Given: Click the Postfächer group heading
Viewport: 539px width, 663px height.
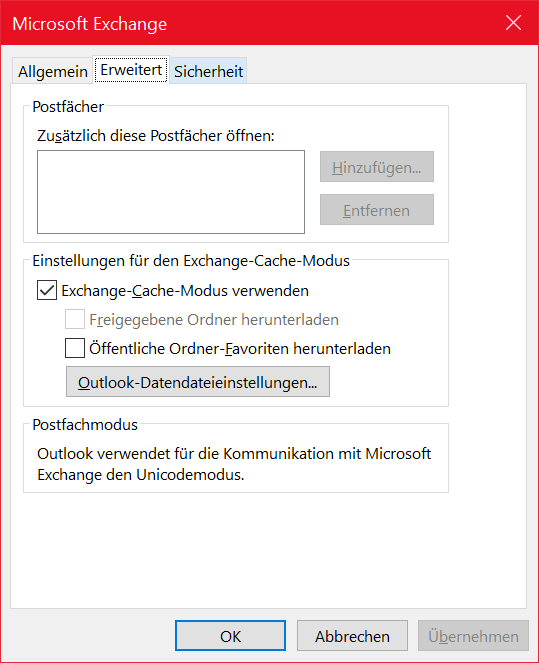Looking at the screenshot, I should click(x=68, y=107).
